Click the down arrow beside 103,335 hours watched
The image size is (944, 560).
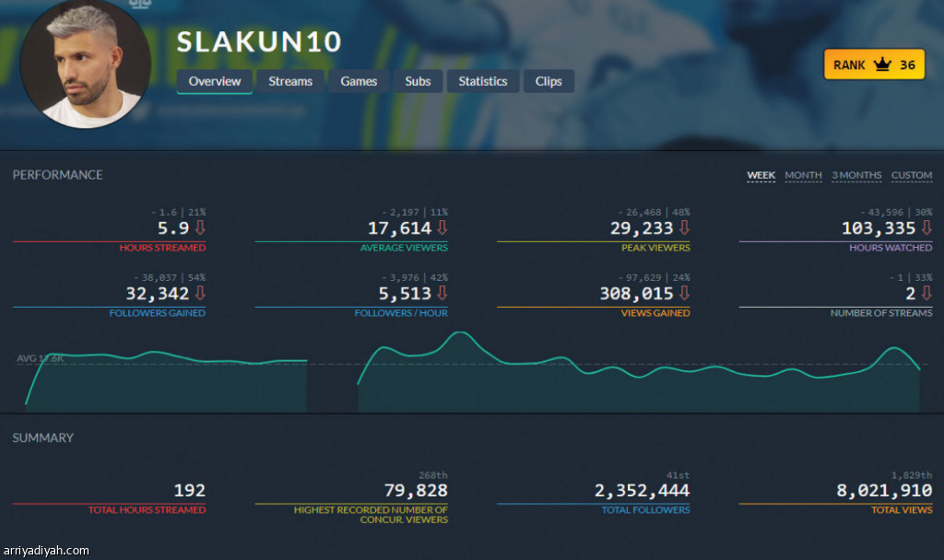pyautogui.click(x=926, y=227)
